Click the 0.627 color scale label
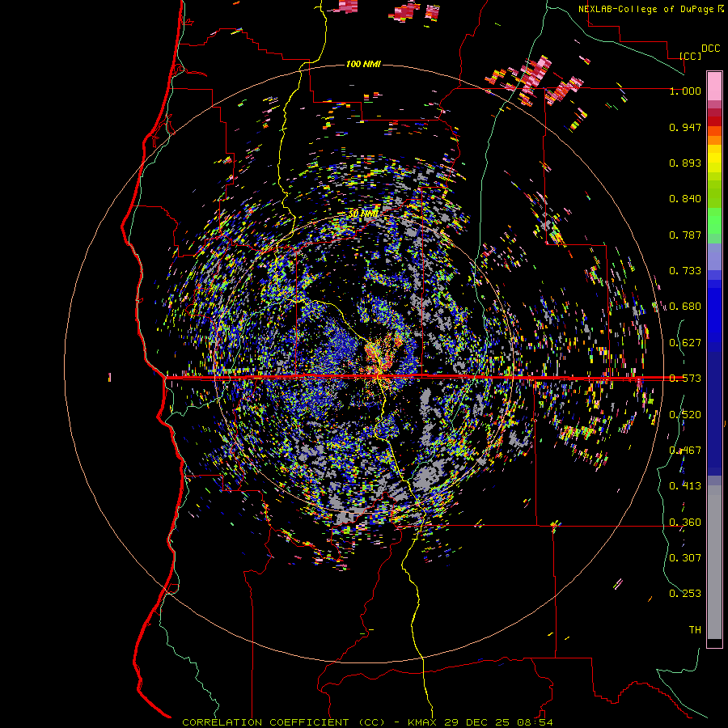The width and height of the screenshot is (728, 728). [x=685, y=343]
